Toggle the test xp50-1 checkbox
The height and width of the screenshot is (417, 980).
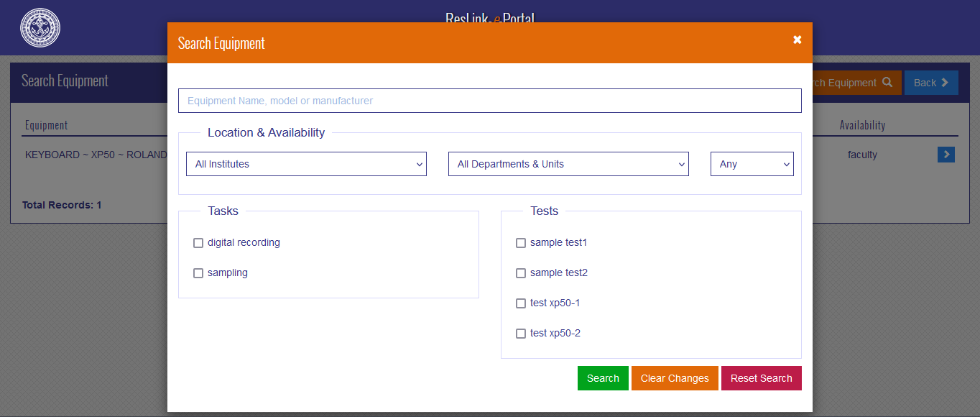tap(521, 303)
